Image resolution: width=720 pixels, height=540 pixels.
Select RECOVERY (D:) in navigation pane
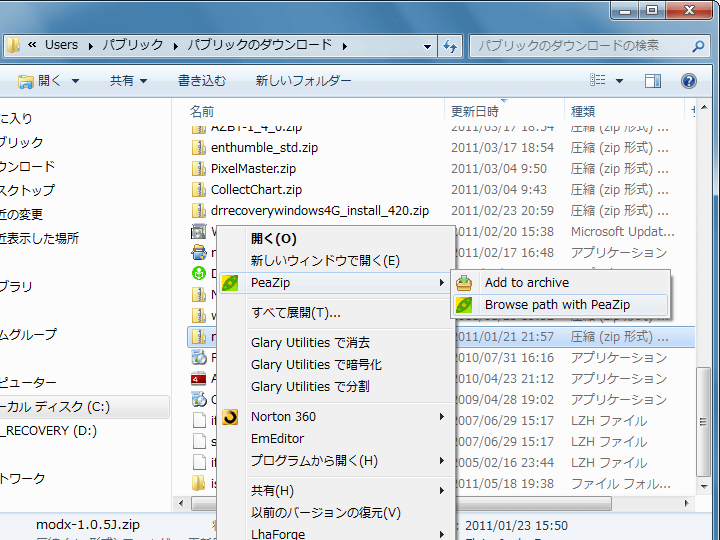click(49, 431)
